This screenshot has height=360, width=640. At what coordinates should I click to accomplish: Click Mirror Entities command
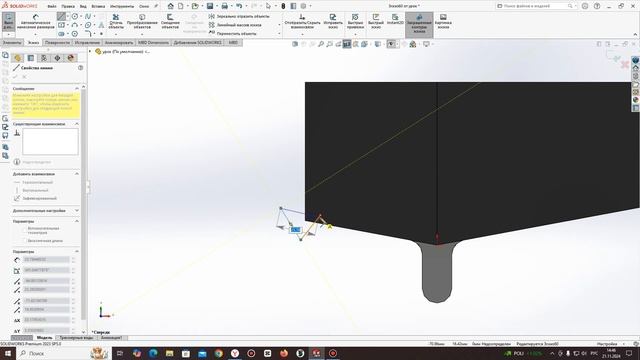click(x=239, y=16)
